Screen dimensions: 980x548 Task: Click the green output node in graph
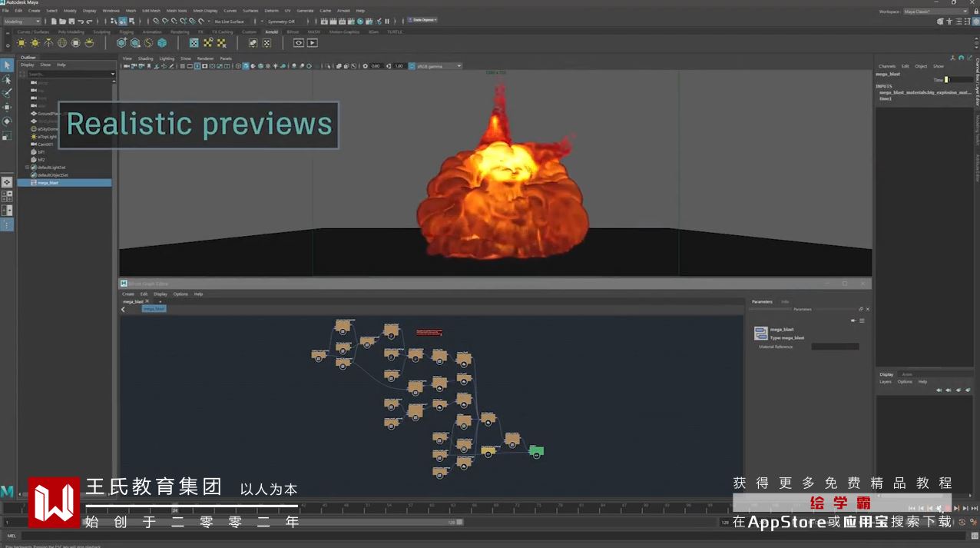point(536,450)
